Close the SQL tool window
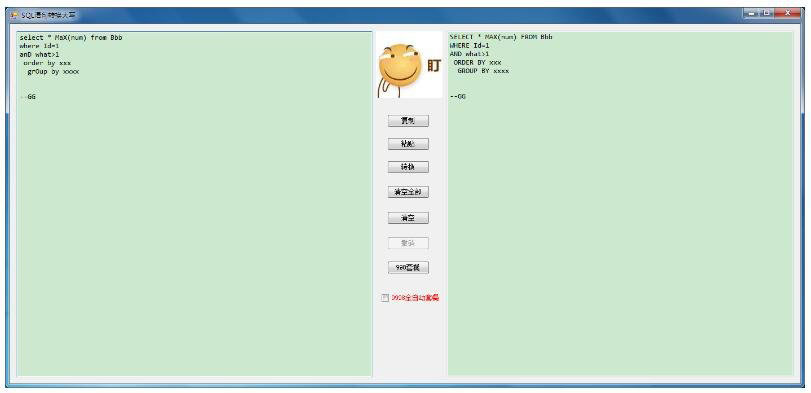811x393 pixels. point(788,13)
